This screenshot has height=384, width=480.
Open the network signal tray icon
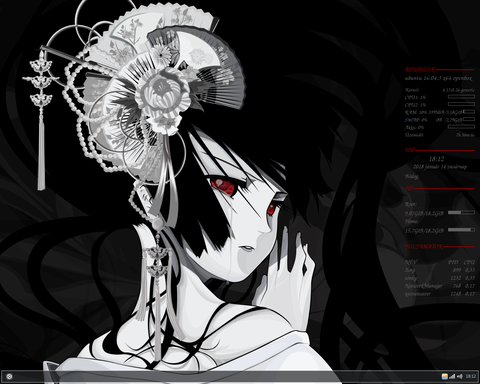[x=452, y=376]
